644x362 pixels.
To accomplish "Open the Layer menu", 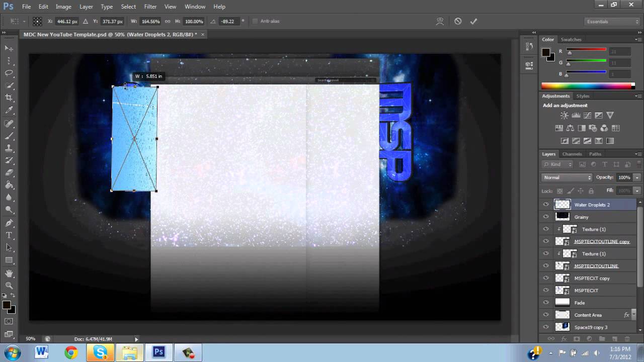I will (x=86, y=7).
